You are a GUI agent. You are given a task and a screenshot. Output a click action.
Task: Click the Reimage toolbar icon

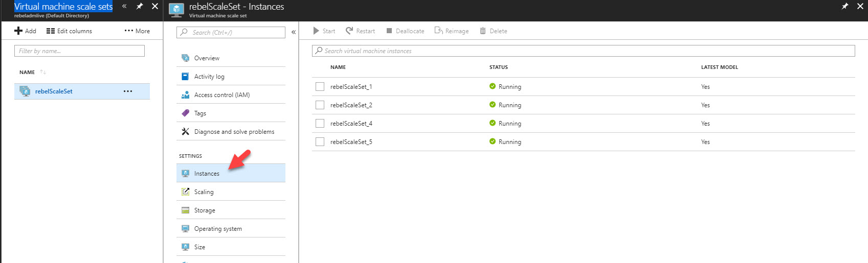pos(438,31)
